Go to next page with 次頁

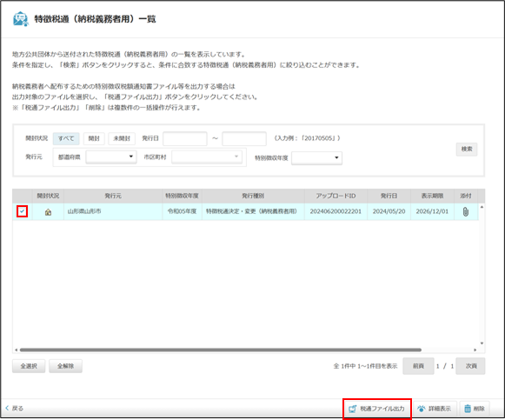coord(471,366)
